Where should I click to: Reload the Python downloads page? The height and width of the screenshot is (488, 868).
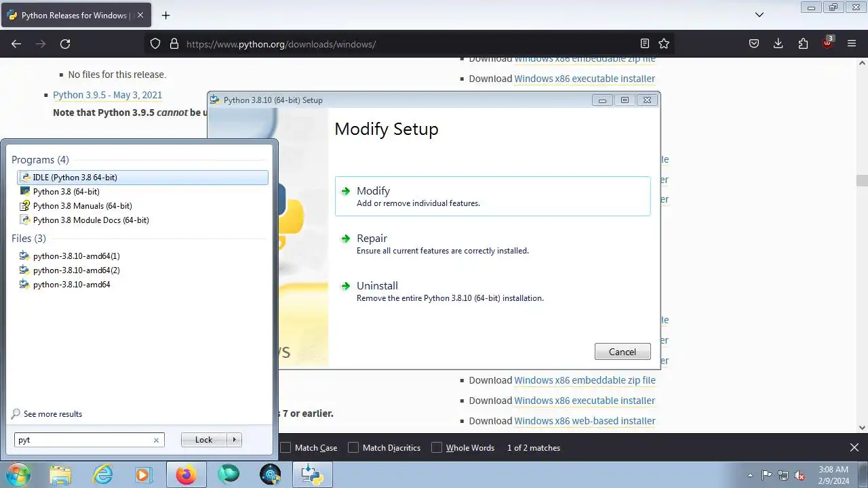65,43
